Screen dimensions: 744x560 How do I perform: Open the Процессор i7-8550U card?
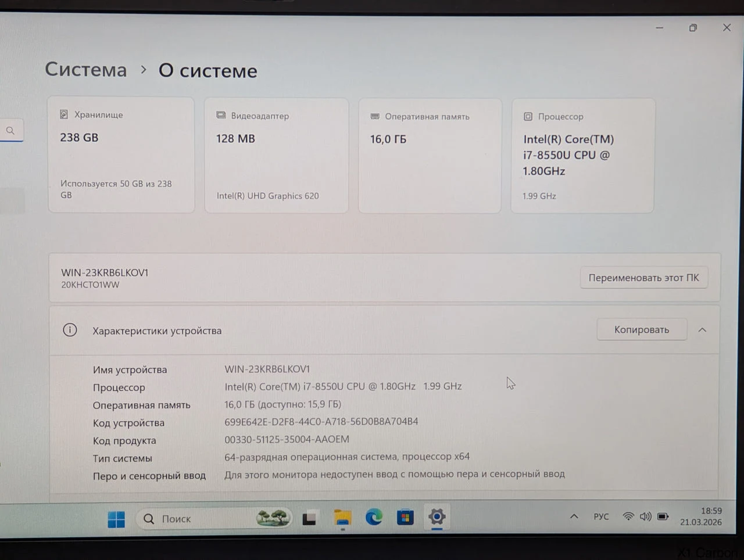click(x=582, y=156)
